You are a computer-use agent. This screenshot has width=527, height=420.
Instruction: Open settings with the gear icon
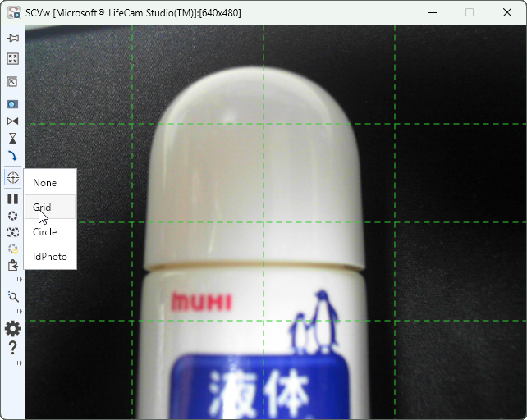click(x=13, y=329)
